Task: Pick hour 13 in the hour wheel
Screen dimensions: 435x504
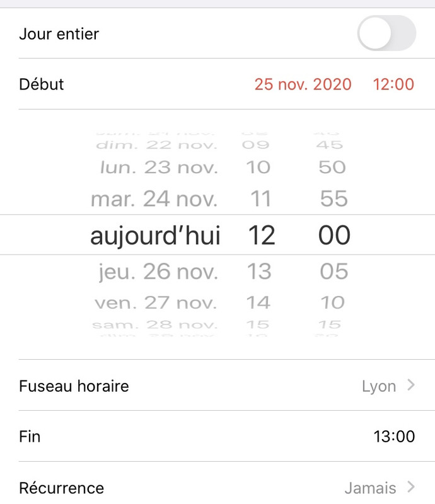Action: point(259,272)
